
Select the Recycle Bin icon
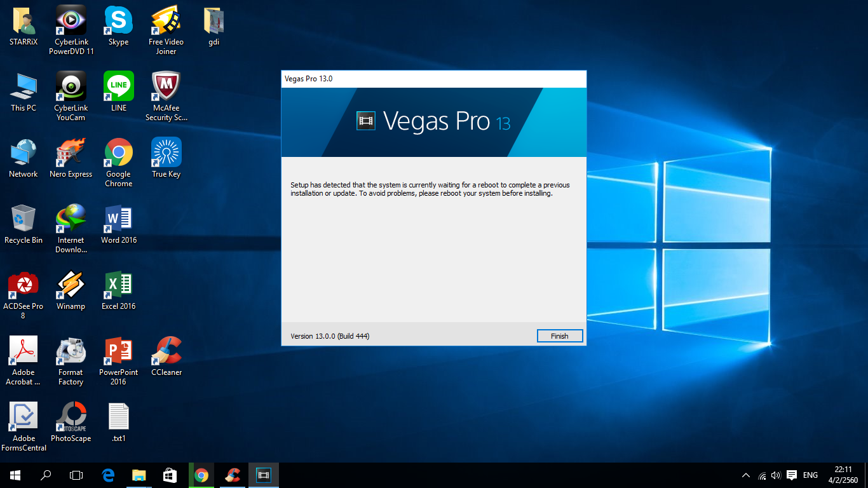click(x=24, y=225)
